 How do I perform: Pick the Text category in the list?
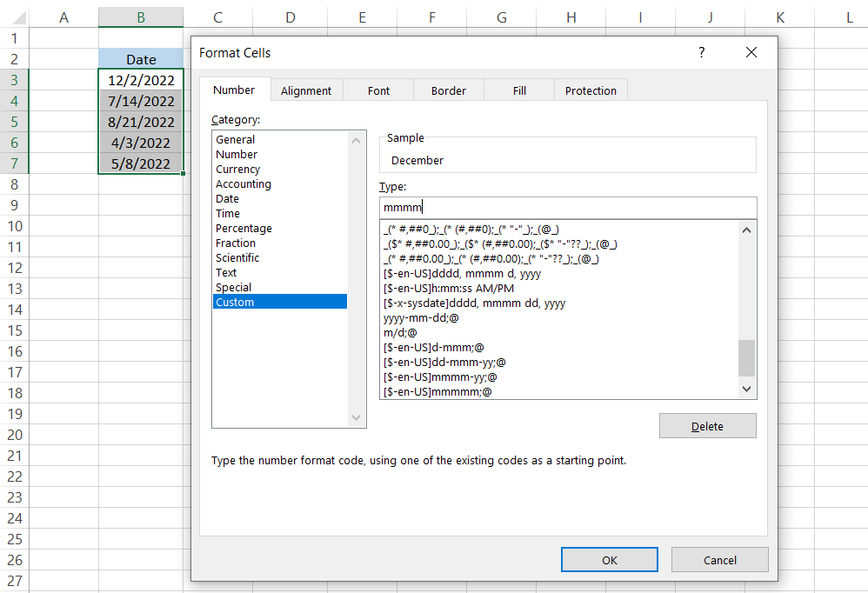click(226, 273)
